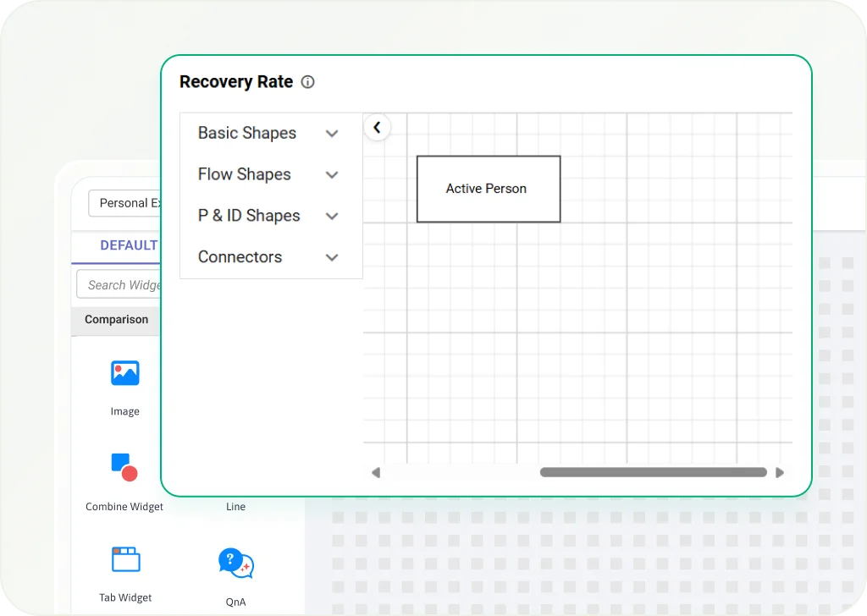Viewport: 867px width, 616px height.
Task: Click the canvas scroll-right arrow
Action: click(x=780, y=472)
